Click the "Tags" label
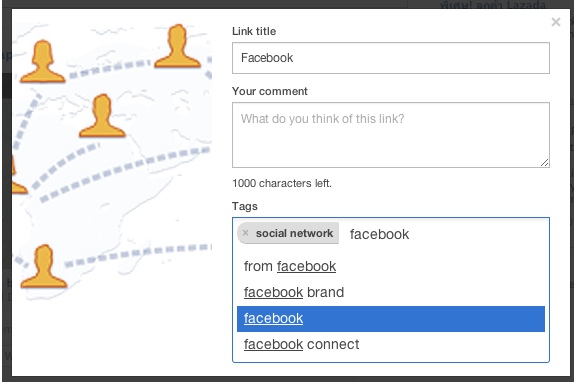Image resolution: width=574 pixels, height=382 pixels. coord(245,206)
